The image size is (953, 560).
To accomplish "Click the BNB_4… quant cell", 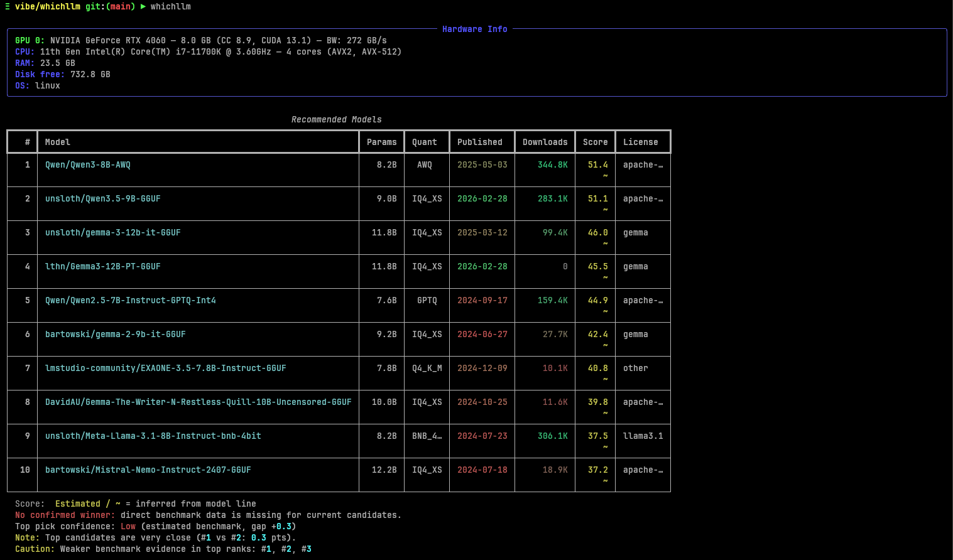I will click(x=427, y=436).
